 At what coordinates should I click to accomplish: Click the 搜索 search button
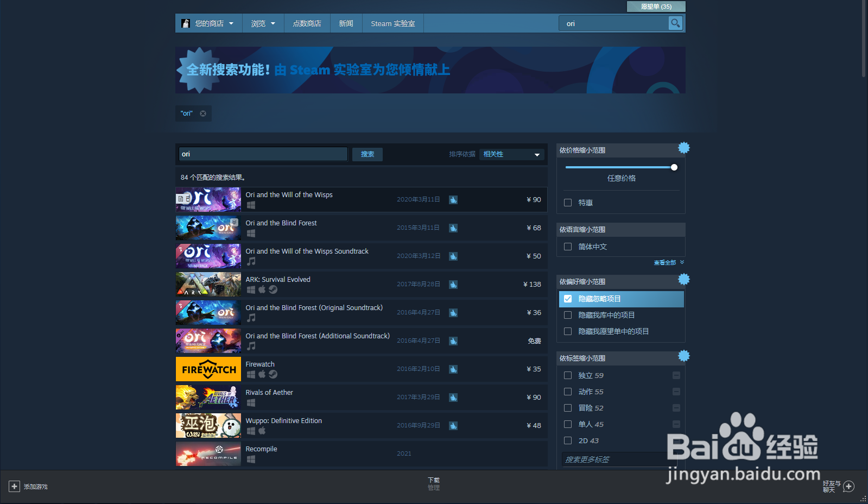coord(368,154)
